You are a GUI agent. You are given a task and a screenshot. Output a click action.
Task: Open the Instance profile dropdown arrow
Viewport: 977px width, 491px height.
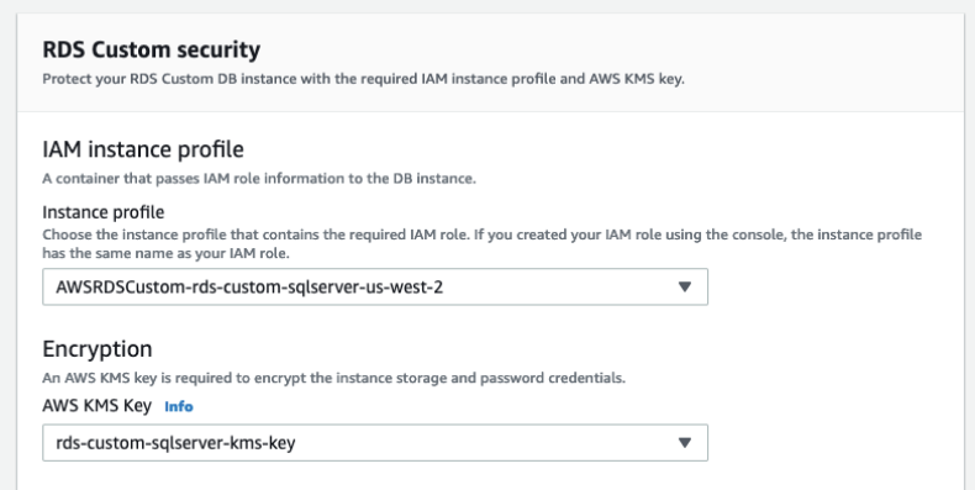pyautogui.click(x=685, y=286)
